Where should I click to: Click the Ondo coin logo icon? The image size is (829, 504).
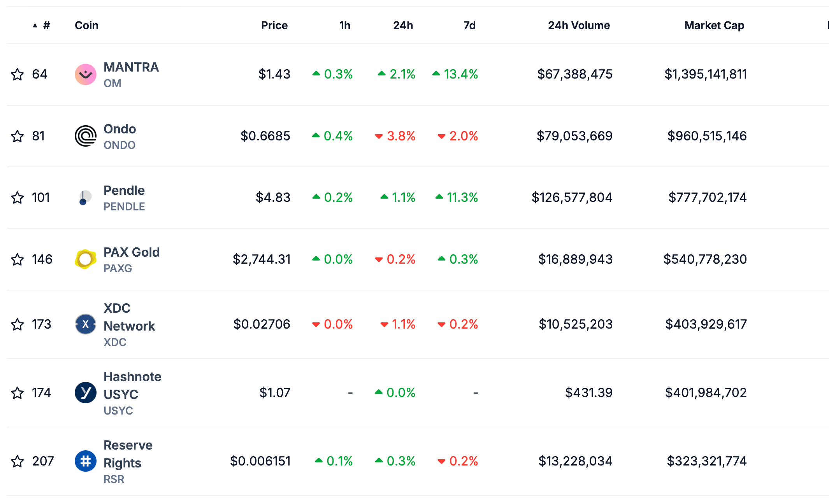point(85,136)
